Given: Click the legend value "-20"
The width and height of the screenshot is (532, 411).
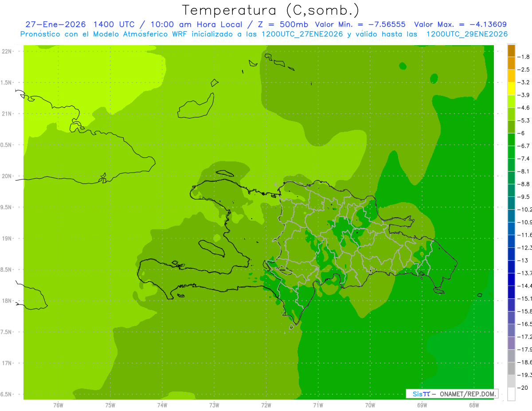Looking at the screenshot, I should pyautogui.click(x=523, y=388).
